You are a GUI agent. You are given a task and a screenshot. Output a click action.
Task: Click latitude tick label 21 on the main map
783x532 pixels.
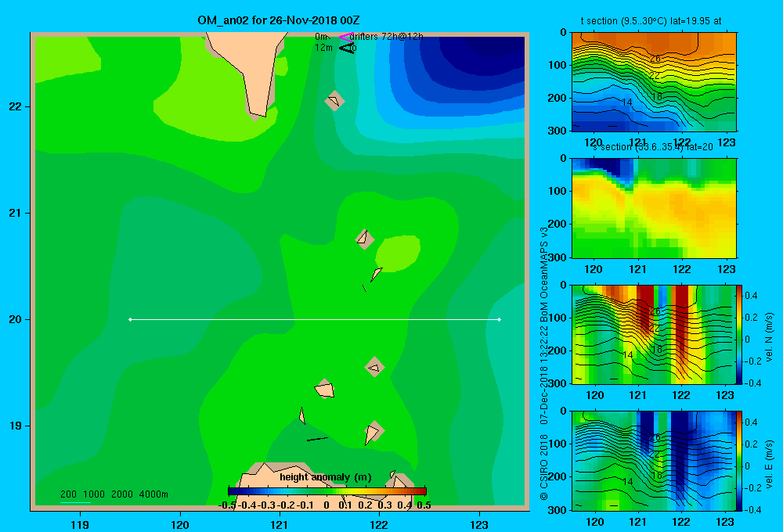click(x=16, y=213)
